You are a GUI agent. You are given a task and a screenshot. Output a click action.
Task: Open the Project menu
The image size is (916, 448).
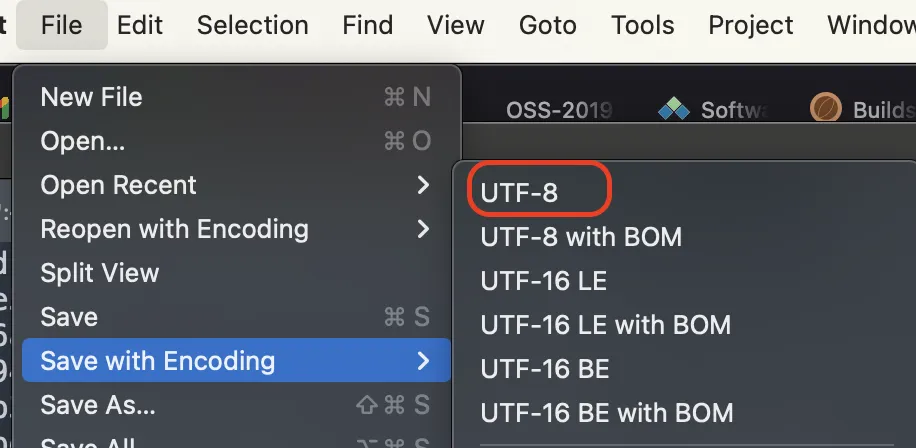751,25
